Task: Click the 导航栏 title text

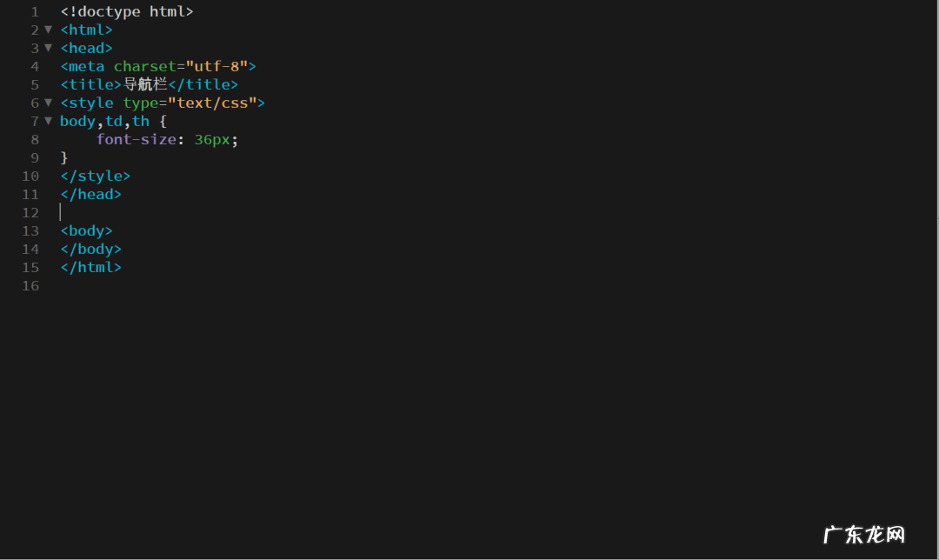Action: (x=144, y=84)
